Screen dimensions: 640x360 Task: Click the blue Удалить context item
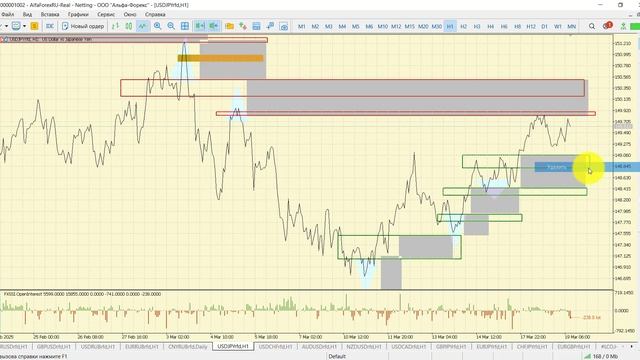click(556, 167)
